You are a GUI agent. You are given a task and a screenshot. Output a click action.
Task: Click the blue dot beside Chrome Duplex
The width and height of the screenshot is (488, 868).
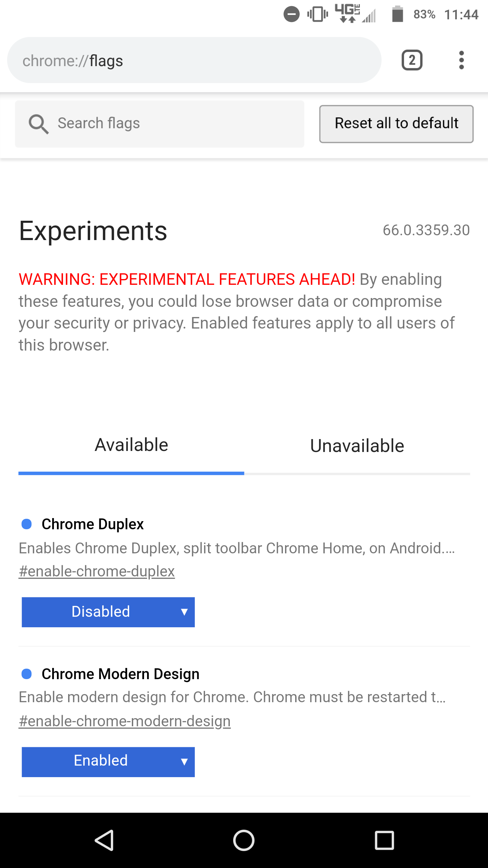[x=26, y=524]
